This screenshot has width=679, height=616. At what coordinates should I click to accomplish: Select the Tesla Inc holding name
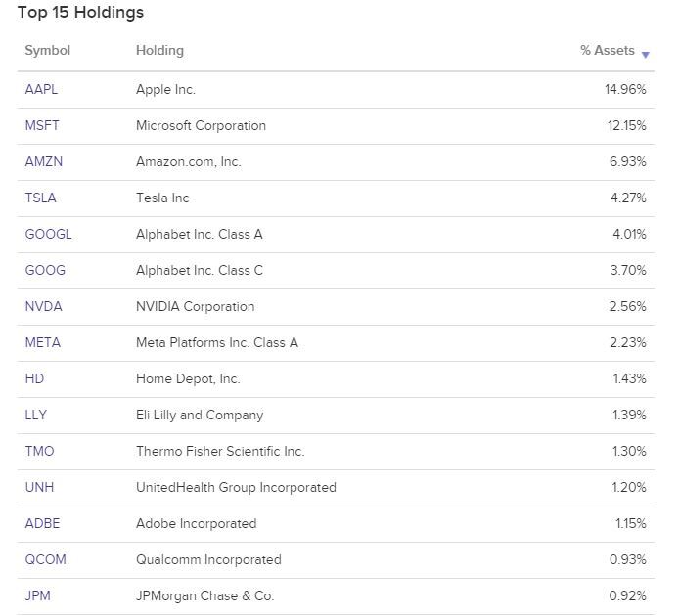click(x=162, y=198)
